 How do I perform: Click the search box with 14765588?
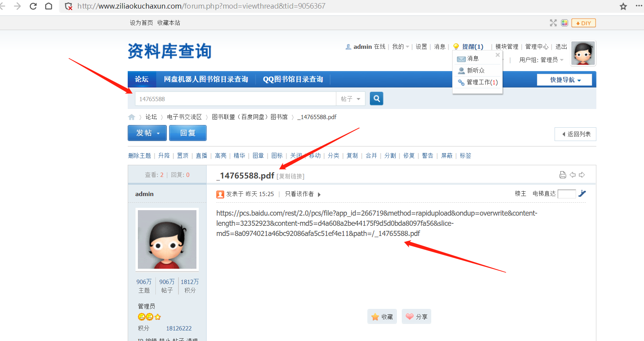235,99
